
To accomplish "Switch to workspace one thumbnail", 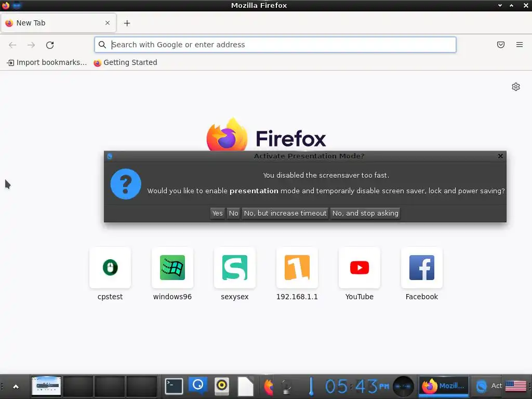I will coord(46,386).
